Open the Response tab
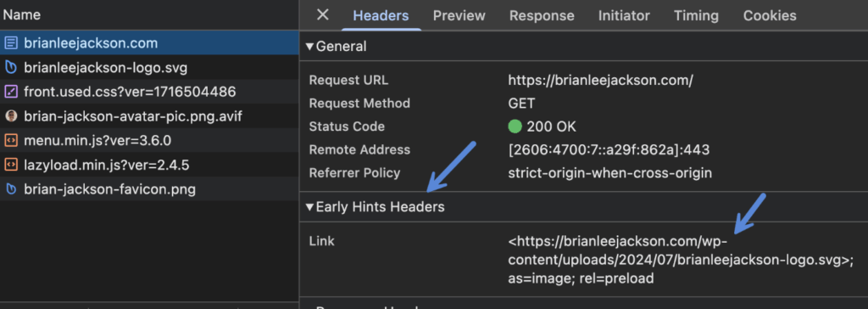This screenshot has height=309, width=868. coord(542,16)
